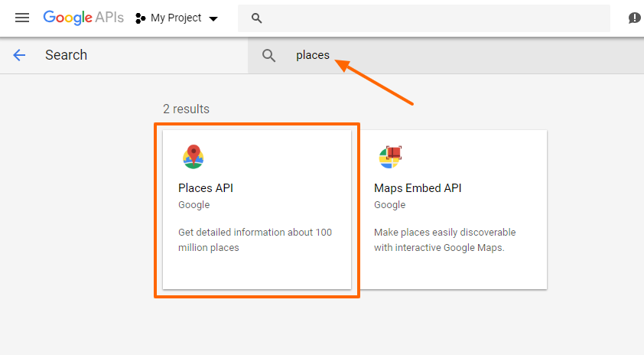Click the Google APIs logo

[83, 18]
